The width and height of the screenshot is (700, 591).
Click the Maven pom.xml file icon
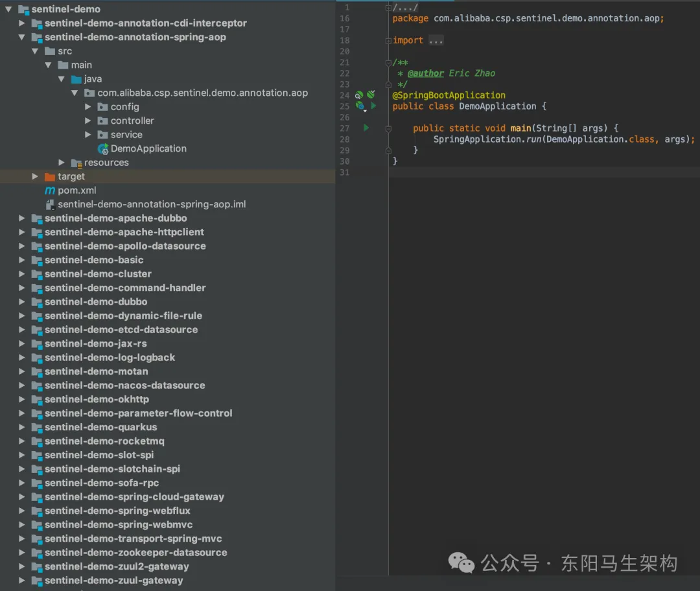tap(50, 191)
